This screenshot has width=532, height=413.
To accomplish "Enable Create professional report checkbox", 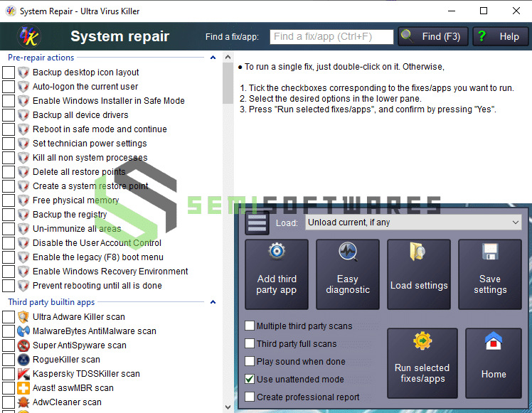I will click(x=250, y=397).
